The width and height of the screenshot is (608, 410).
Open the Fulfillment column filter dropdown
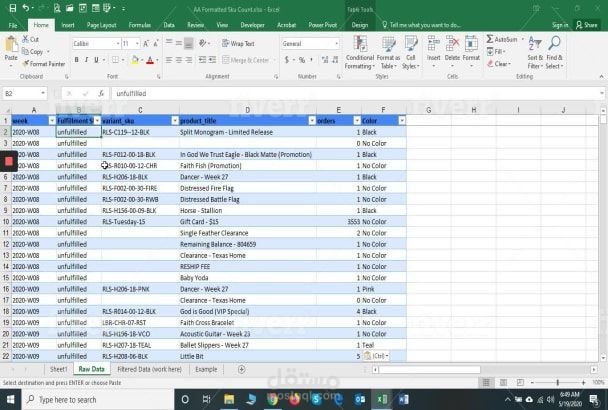[97, 121]
